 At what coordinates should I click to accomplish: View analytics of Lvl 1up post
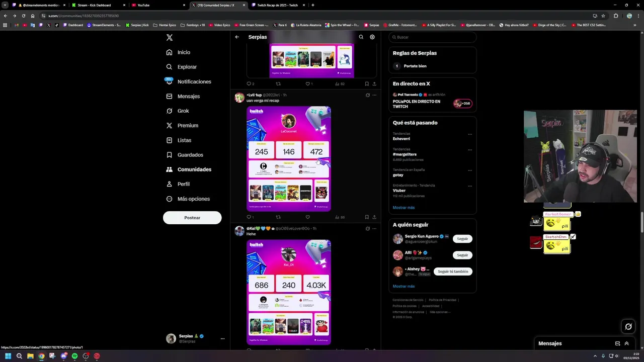point(339,217)
